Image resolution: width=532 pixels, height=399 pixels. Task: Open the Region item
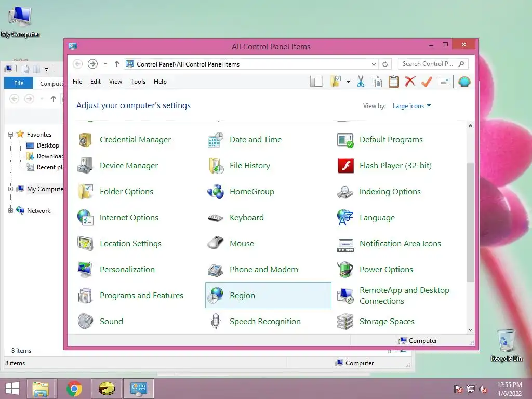pos(268,295)
